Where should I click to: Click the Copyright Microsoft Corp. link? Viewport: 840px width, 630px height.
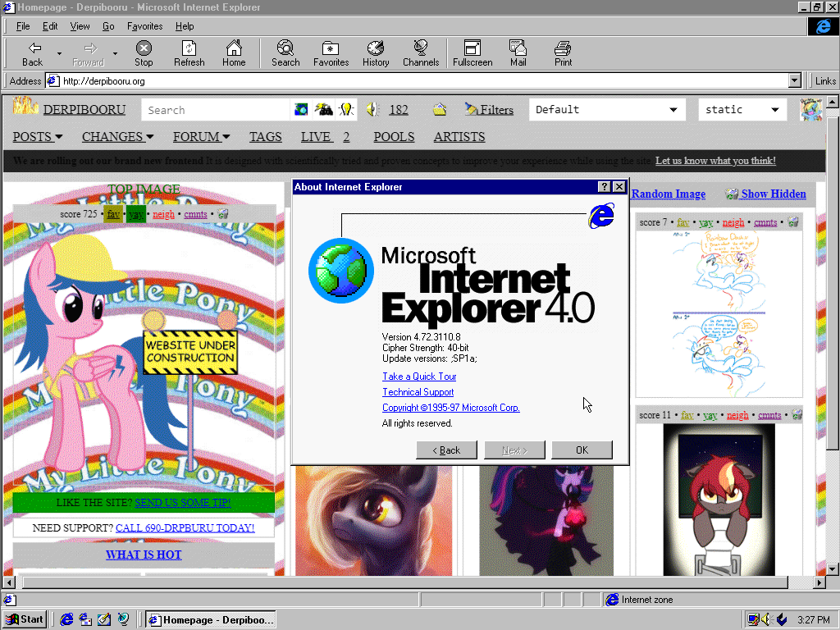tap(451, 408)
